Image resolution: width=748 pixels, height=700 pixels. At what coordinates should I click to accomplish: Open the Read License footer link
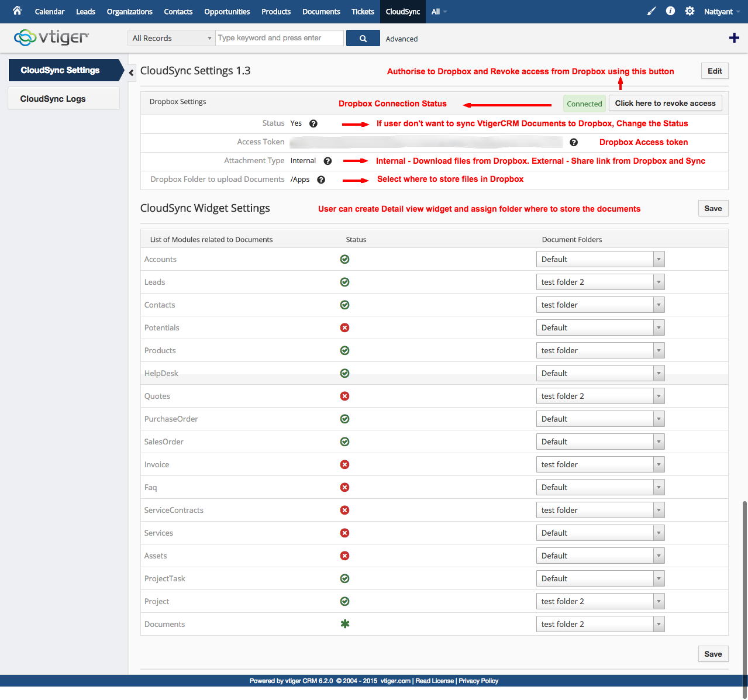(x=435, y=681)
